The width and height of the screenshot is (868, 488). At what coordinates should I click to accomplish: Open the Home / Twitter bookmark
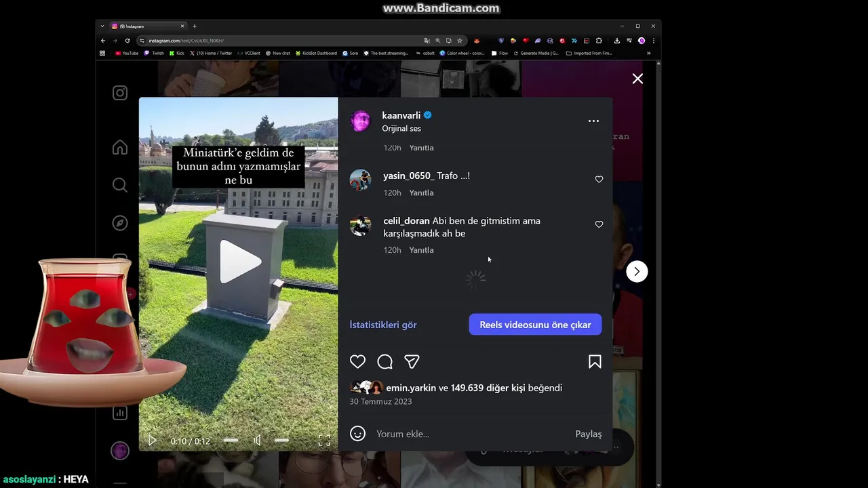pos(211,53)
